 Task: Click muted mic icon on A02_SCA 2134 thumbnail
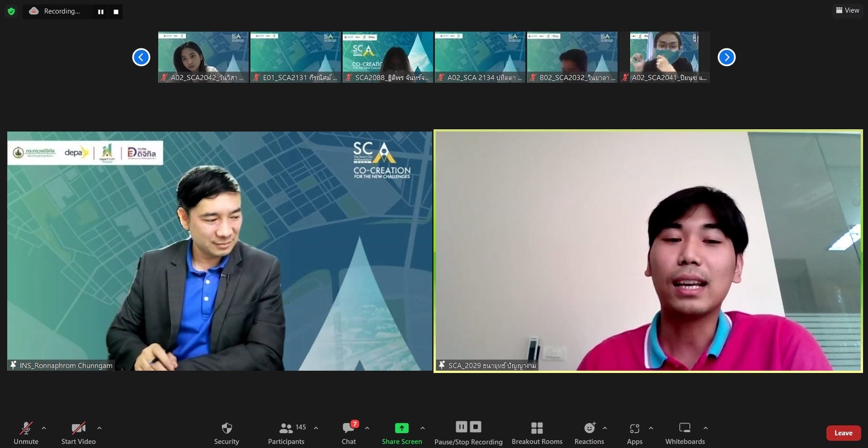coord(441,78)
